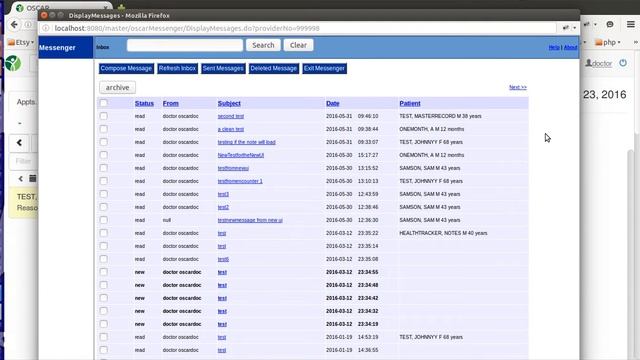Open 'testing if the note will load' message
Viewport: 640px width, 360px height.
[247, 142]
